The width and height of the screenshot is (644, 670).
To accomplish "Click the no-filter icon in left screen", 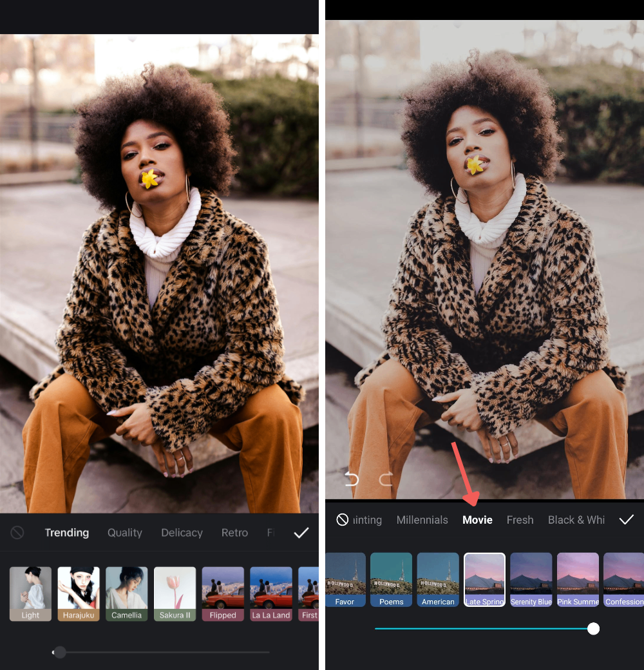I will coord(17,532).
